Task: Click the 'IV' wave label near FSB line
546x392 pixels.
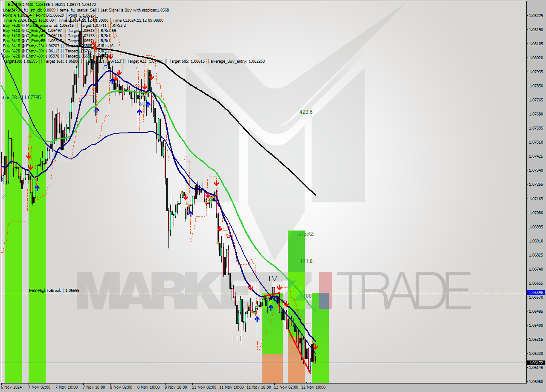Action: point(273,278)
